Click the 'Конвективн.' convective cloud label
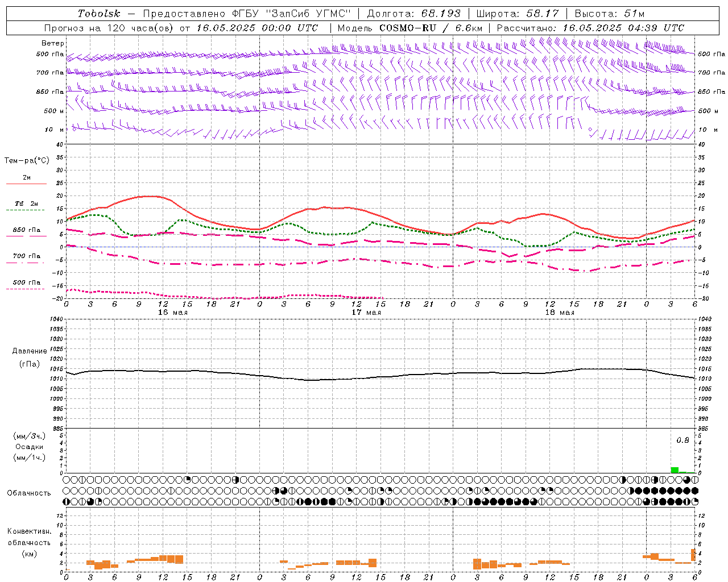Viewport: 728px width, 582px height. tap(30, 531)
